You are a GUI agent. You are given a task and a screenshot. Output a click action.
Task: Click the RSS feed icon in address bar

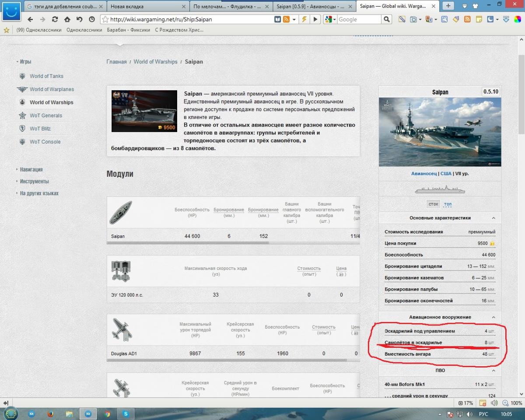tap(287, 19)
